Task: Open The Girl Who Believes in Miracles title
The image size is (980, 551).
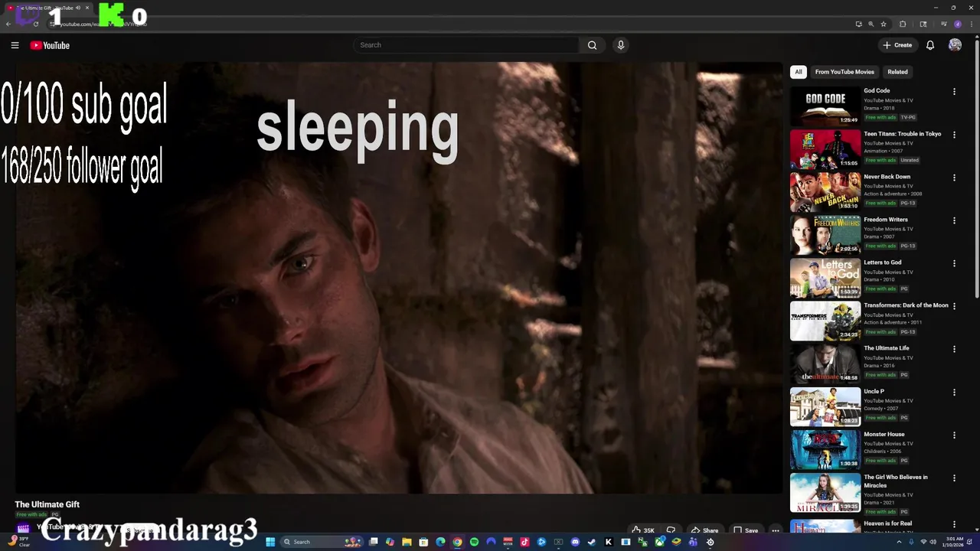Action: [x=896, y=481]
